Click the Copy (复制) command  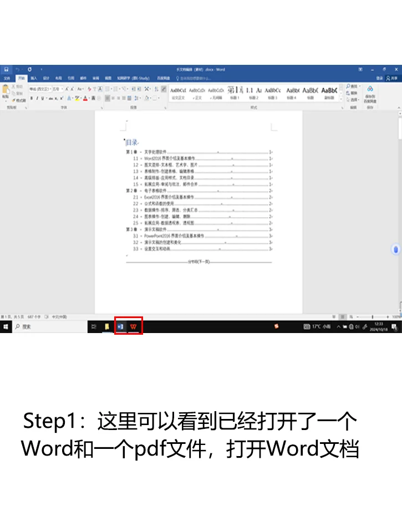tap(17, 93)
